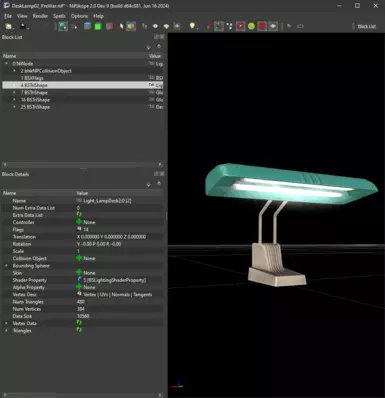
Task: Toggle the lightbulb lighting button
Action: click(x=192, y=26)
